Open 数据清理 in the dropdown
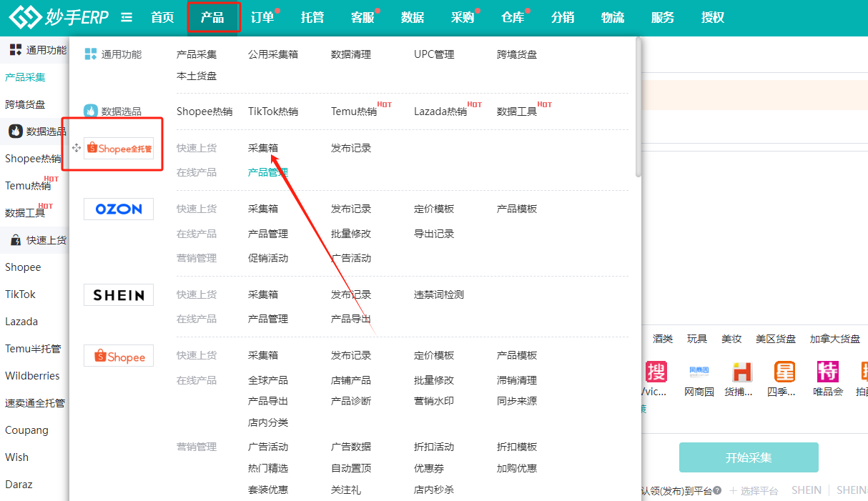 click(351, 54)
